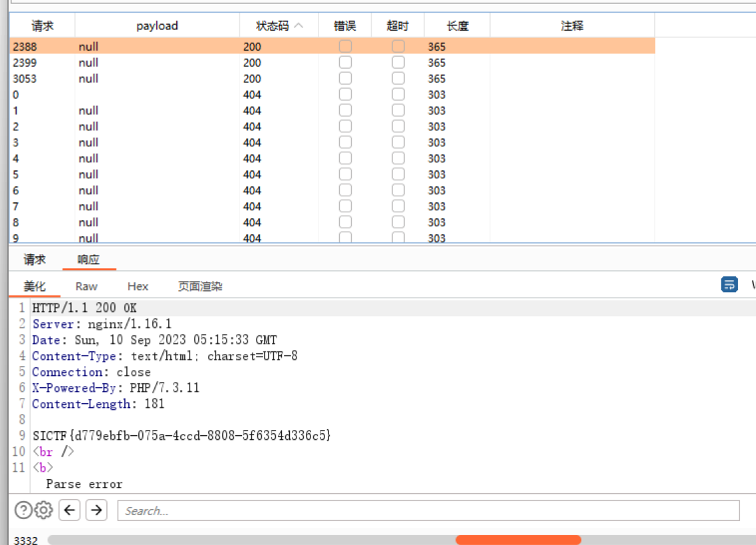The width and height of the screenshot is (756, 545).
Task: Select the pretty (美化) view tab
Action: coord(35,286)
